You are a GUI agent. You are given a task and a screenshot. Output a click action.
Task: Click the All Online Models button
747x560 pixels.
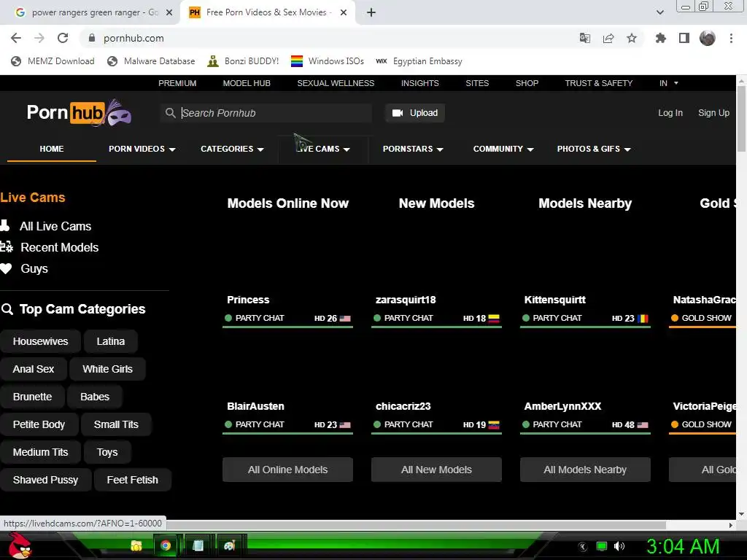pyautogui.click(x=287, y=470)
